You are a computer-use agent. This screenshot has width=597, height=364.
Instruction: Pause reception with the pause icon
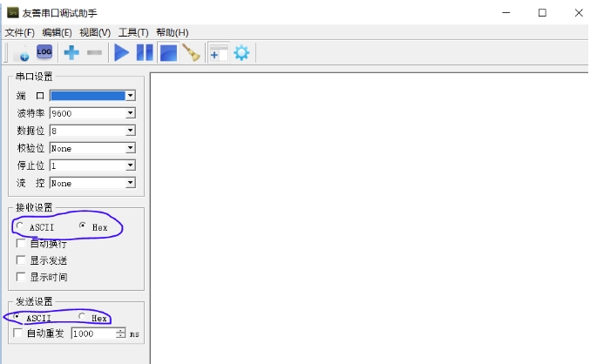point(145,52)
